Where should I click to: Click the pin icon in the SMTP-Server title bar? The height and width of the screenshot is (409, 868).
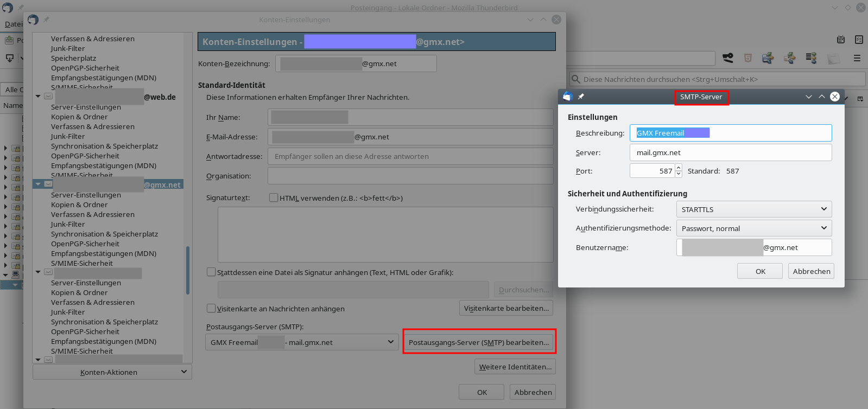point(581,97)
